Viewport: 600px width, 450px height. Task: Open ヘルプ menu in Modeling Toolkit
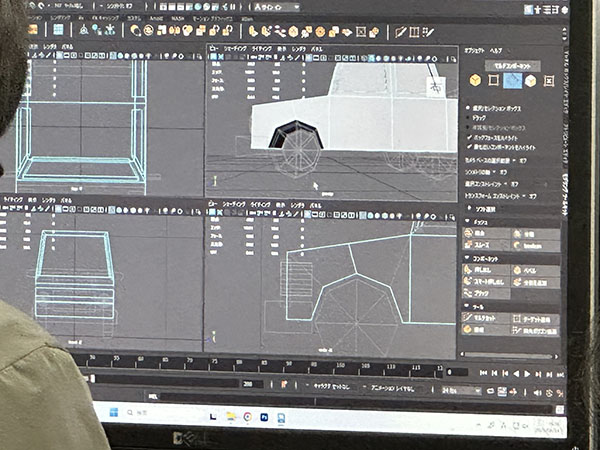(496, 51)
